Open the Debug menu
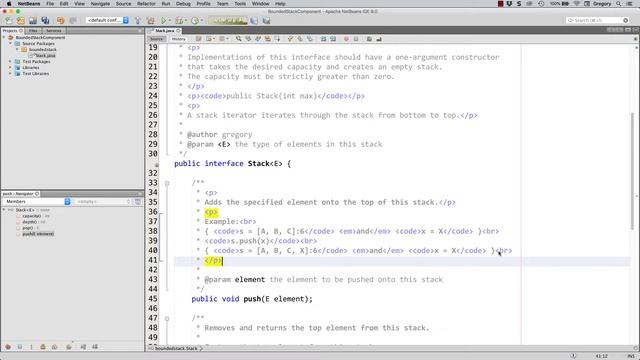This screenshot has width=640, height=360. 183,4
